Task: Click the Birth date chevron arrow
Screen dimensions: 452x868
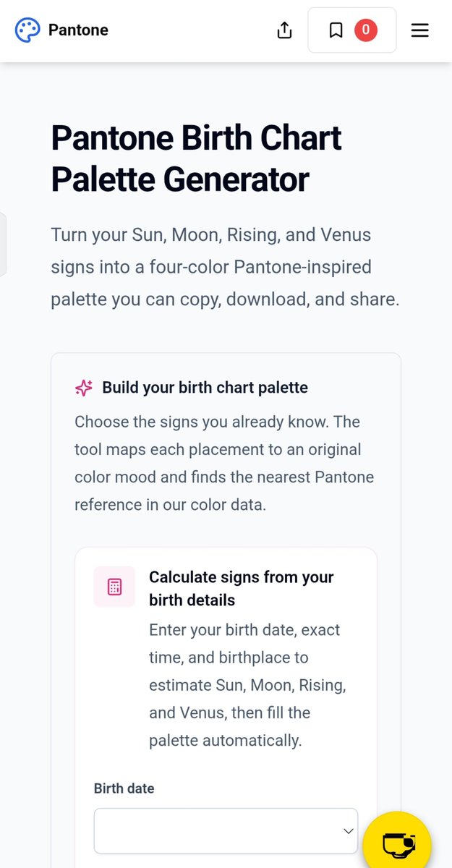Action: click(x=348, y=831)
